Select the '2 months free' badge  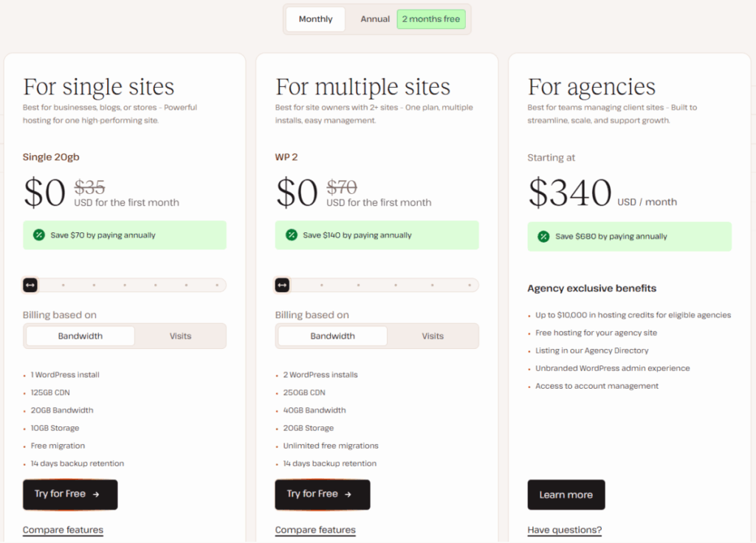pos(430,19)
